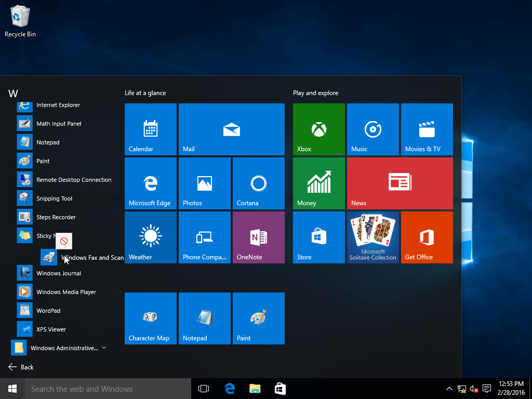Open the Get Office tile
Image resolution: width=532 pixels, height=399 pixels.
pyautogui.click(x=427, y=237)
